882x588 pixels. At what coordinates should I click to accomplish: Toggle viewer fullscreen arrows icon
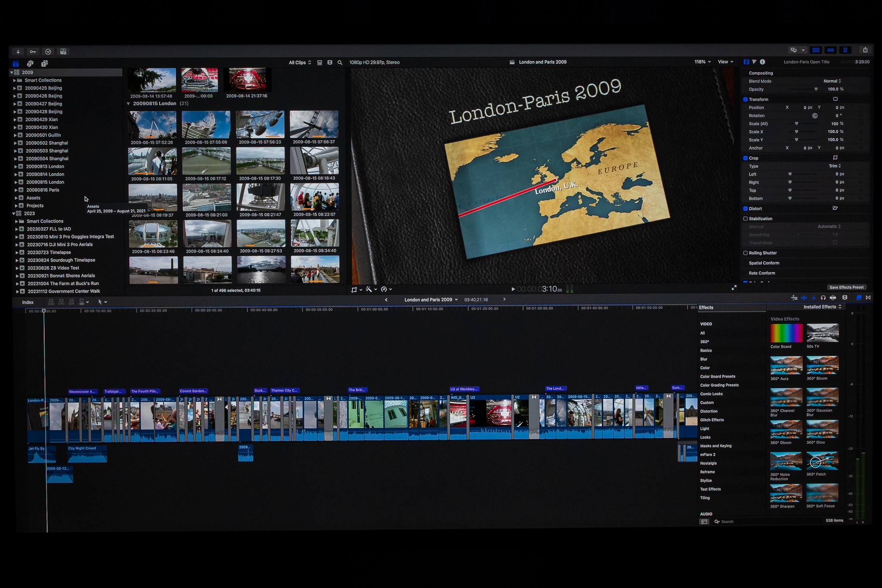click(734, 288)
